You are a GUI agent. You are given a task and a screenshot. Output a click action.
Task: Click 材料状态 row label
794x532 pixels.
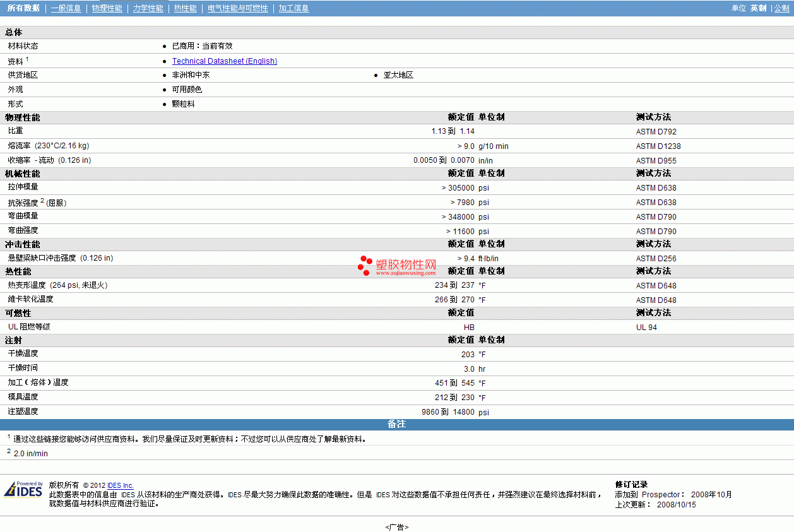point(23,46)
